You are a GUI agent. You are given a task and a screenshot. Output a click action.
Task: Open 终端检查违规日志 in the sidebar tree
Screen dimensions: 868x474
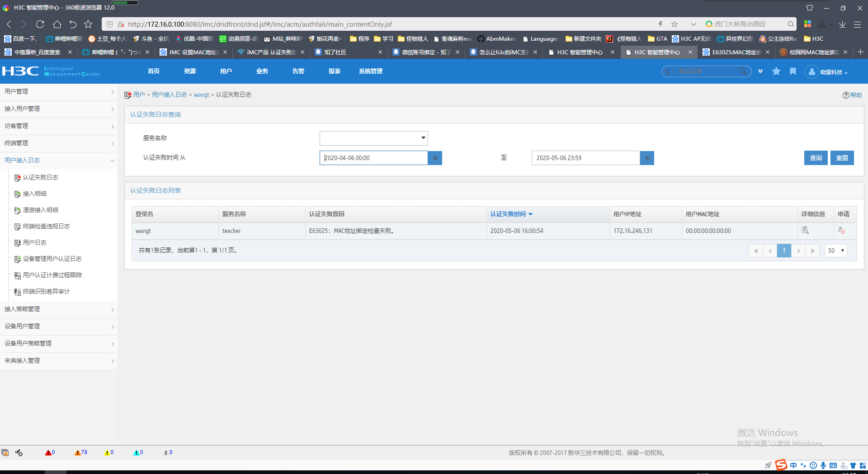[x=47, y=227]
